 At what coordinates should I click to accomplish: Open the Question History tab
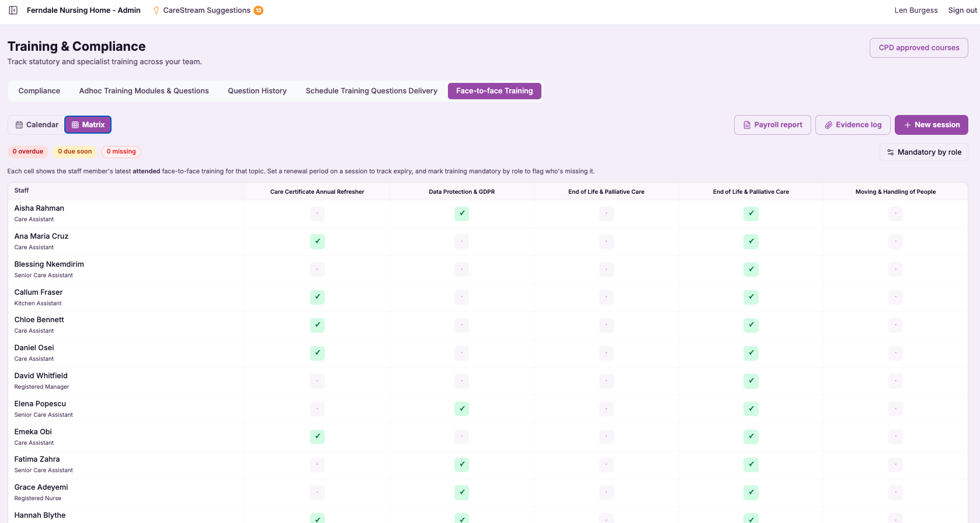coord(257,91)
